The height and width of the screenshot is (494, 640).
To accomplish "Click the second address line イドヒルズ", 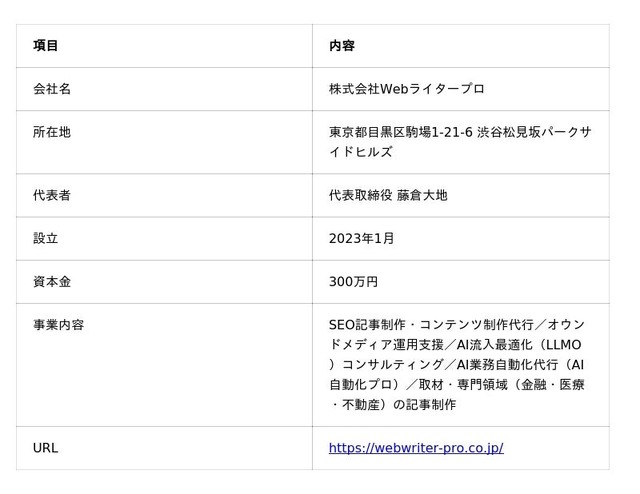I will click(x=361, y=152).
